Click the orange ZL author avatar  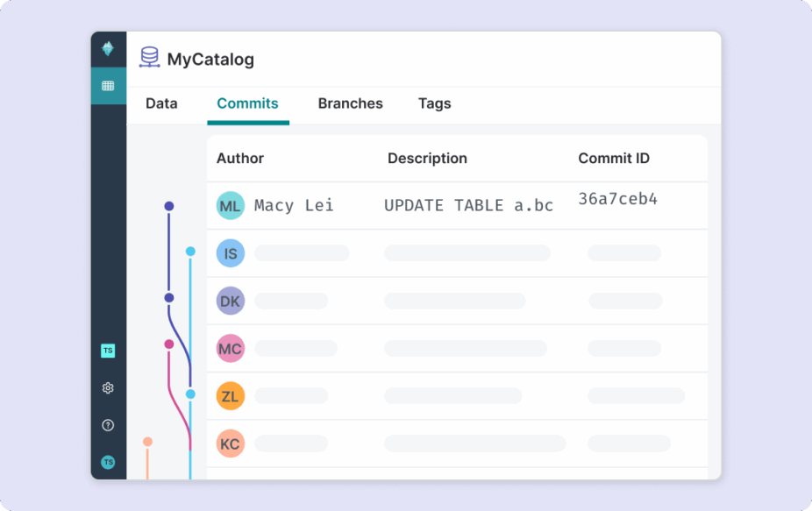pyautogui.click(x=230, y=395)
